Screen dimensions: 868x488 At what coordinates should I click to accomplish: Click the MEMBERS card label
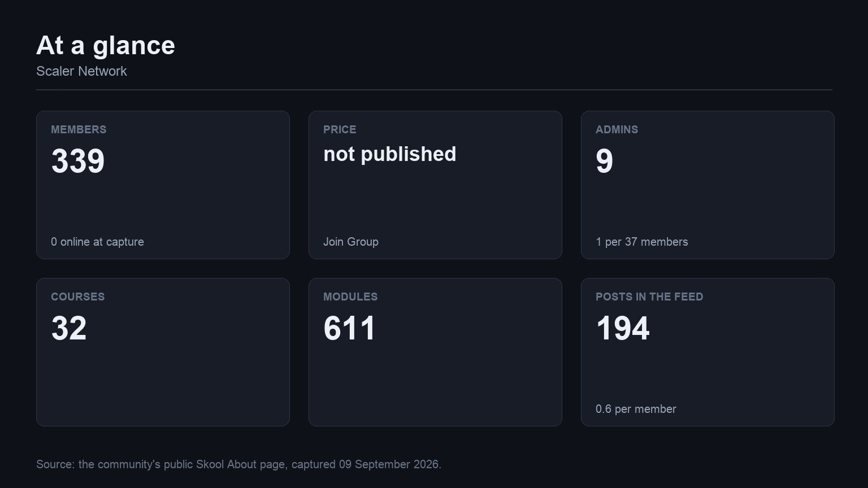79,129
